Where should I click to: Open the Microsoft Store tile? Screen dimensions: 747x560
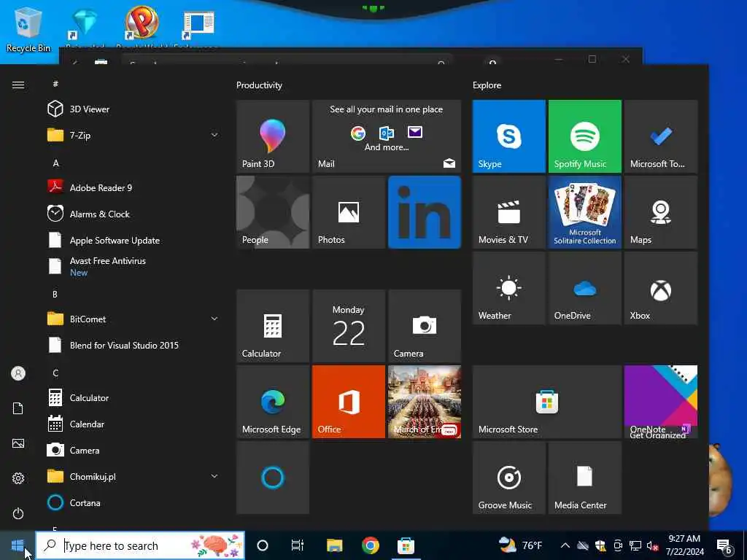(547, 402)
